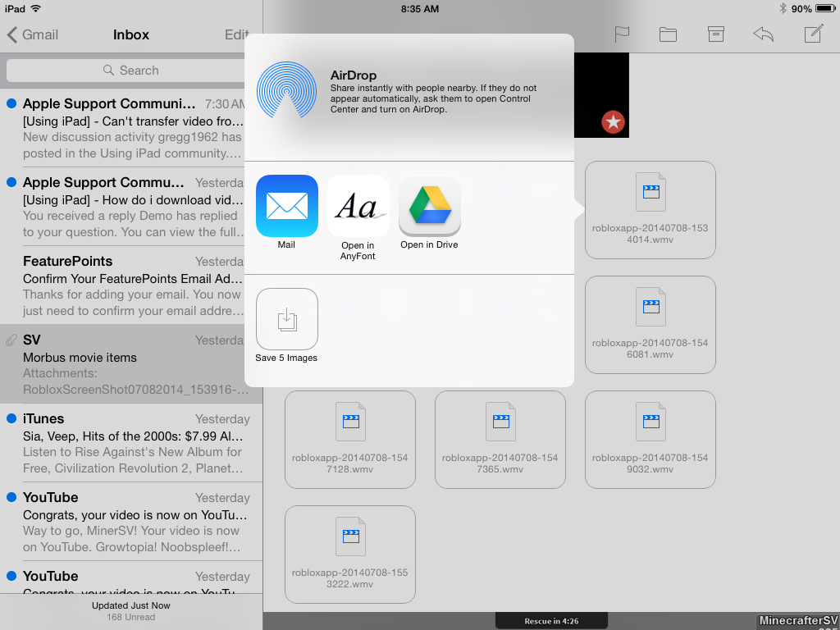
Task: Tap the 8:35 AM clock
Action: [x=420, y=8]
